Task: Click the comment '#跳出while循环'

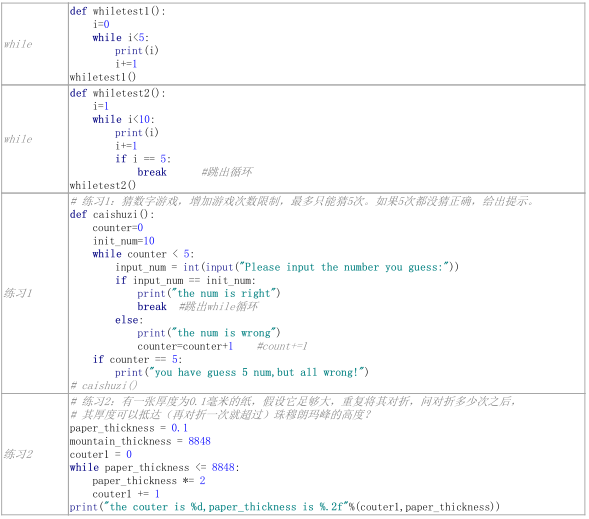Action: coord(219,307)
